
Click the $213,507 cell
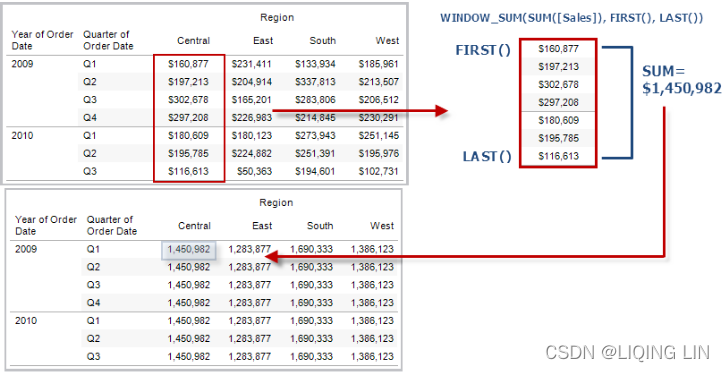point(378,82)
